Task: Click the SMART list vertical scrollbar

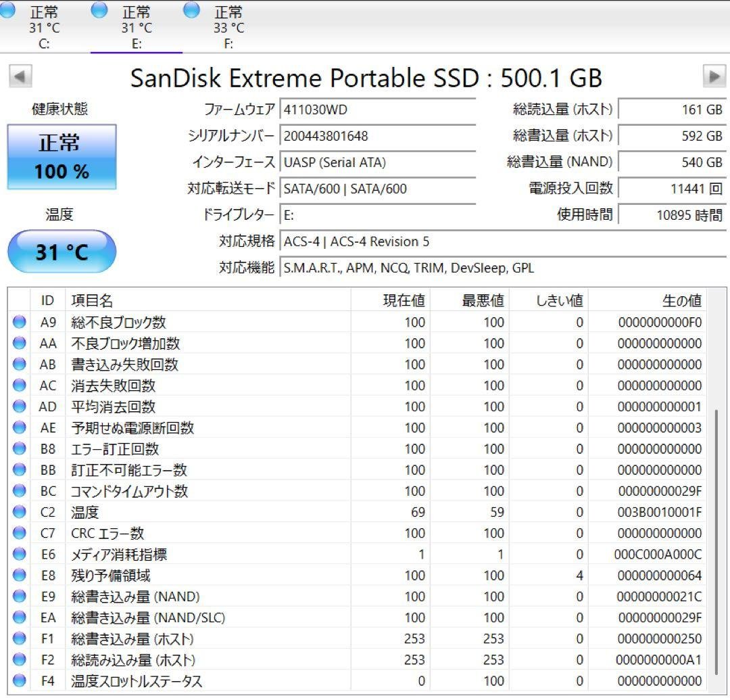Action: [716, 542]
